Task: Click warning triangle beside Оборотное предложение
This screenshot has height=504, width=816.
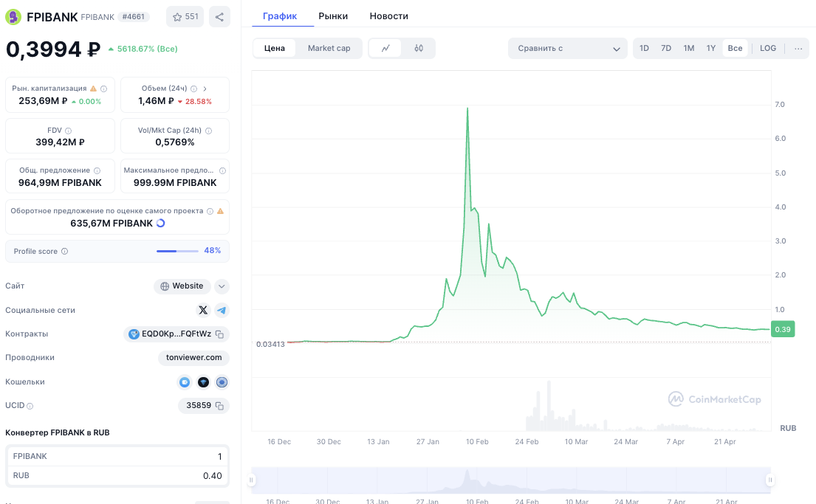Action: (x=220, y=211)
